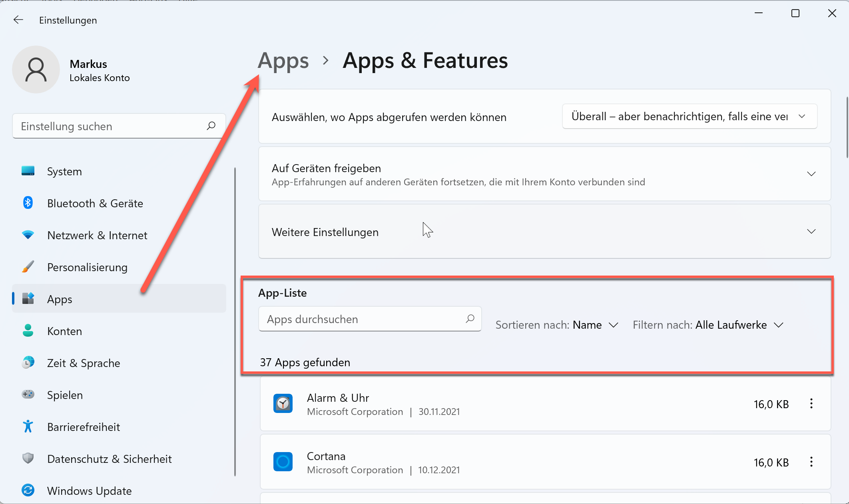
Task: Open the three-dot menu for Cortana
Action: coord(811,462)
